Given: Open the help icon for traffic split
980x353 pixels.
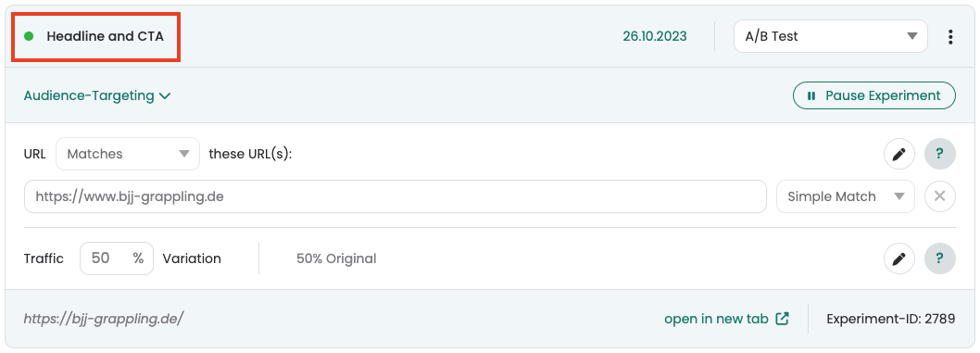Looking at the screenshot, I should [x=940, y=258].
